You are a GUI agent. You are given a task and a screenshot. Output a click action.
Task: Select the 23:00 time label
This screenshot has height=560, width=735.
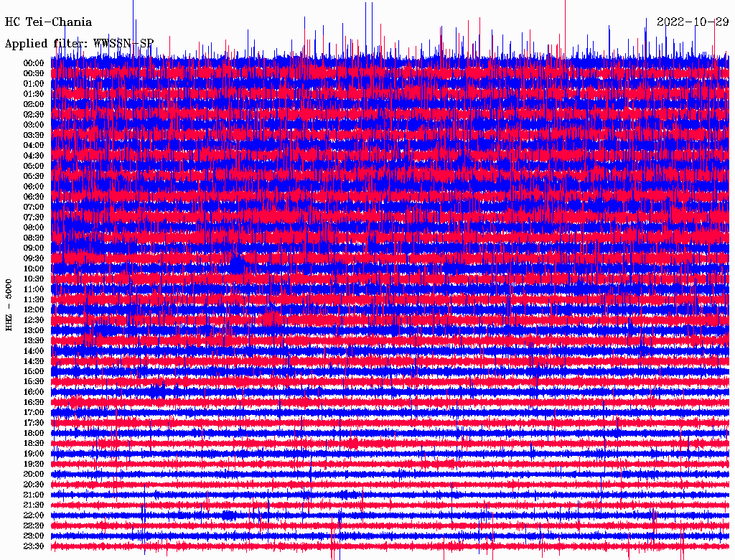[x=34, y=536]
